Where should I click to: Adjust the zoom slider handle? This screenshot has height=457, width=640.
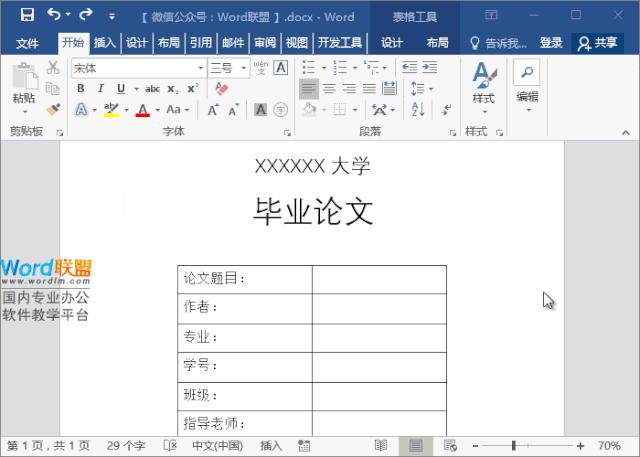click(x=513, y=446)
